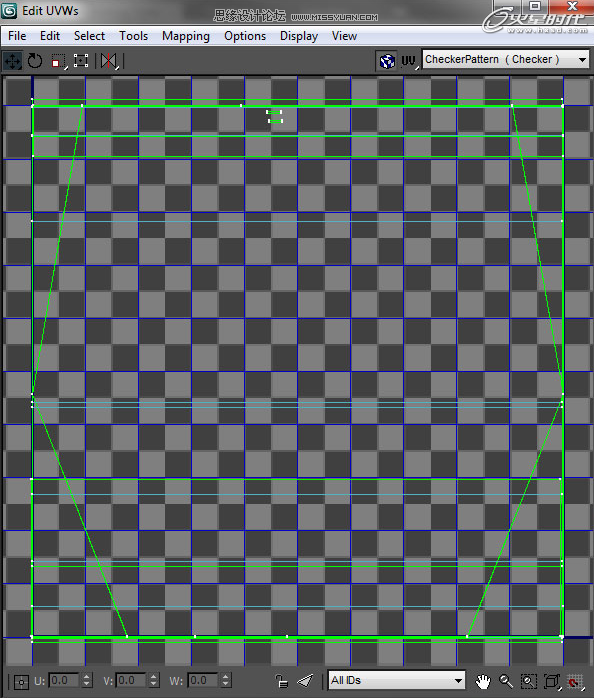Click the W coordinate input field
594x698 pixels.
click(x=203, y=680)
